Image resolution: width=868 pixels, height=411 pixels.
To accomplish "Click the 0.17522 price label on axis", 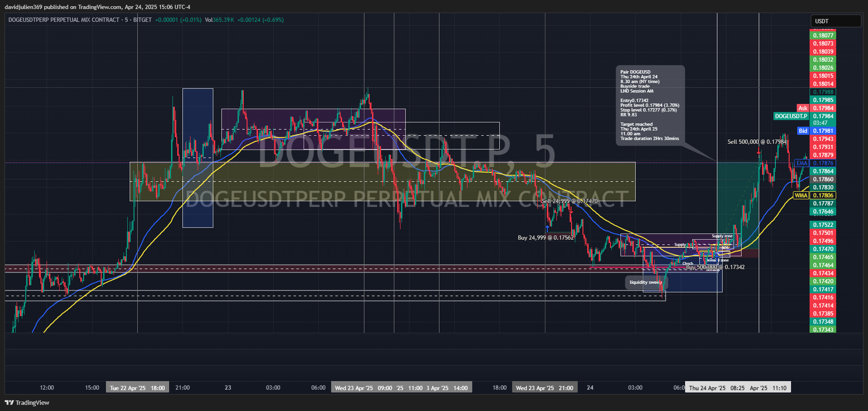I will click(x=823, y=225).
